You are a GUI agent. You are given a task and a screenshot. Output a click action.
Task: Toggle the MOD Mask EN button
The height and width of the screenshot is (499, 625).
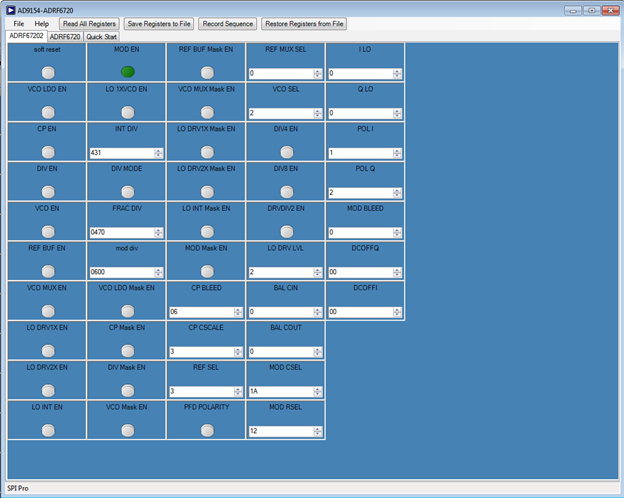click(x=207, y=271)
